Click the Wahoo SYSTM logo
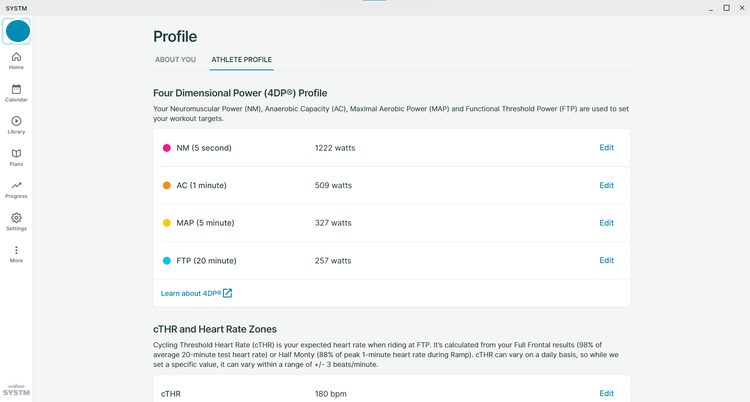The width and height of the screenshot is (750, 402). point(16,390)
